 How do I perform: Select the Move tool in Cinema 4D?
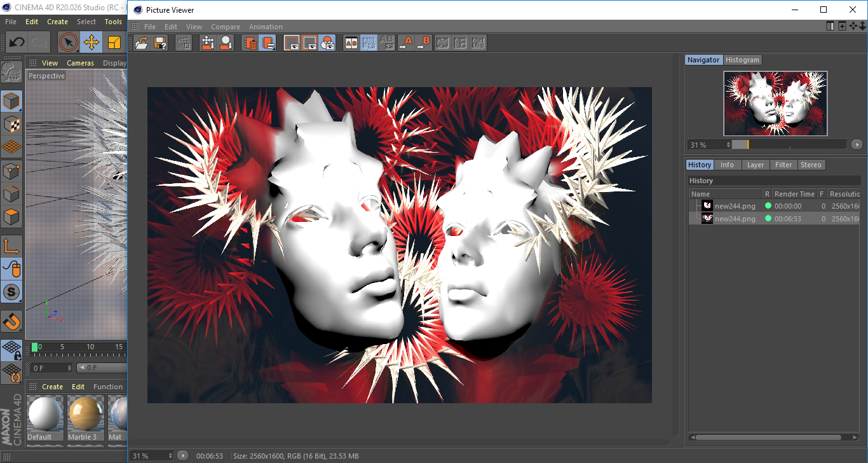pos(91,43)
